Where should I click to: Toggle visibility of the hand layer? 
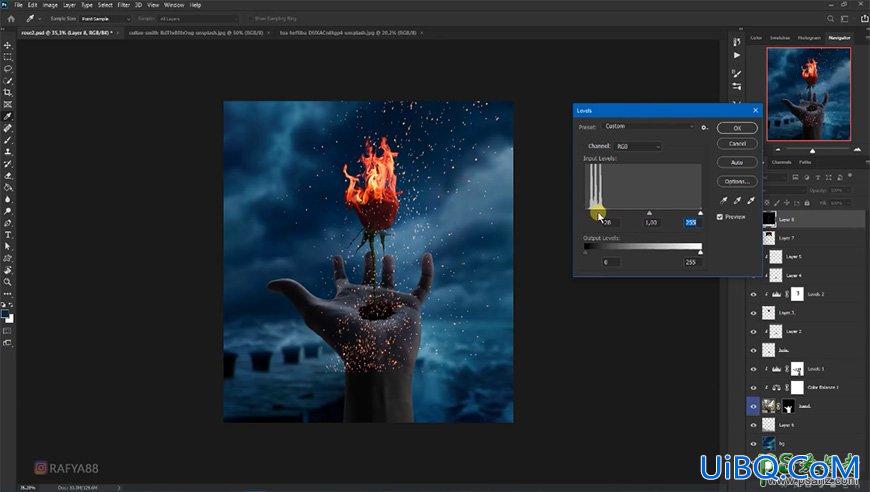[x=753, y=406]
